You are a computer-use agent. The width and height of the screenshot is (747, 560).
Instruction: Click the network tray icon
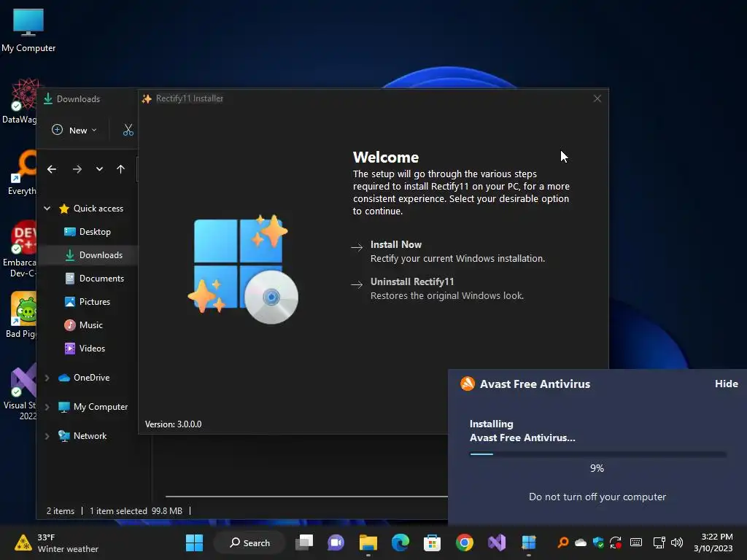click(659, 542)
